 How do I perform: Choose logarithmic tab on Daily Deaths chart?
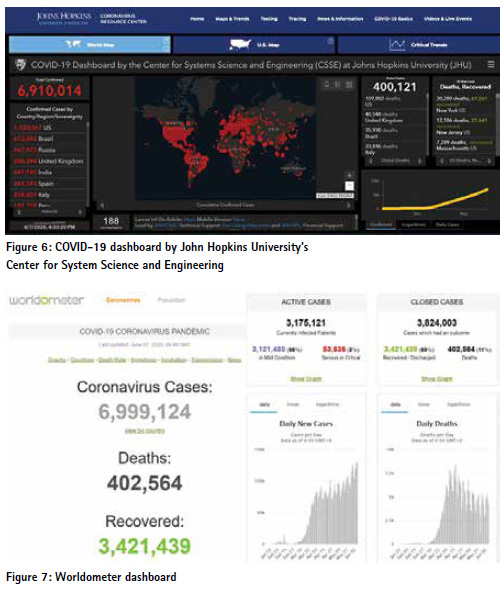458,405
